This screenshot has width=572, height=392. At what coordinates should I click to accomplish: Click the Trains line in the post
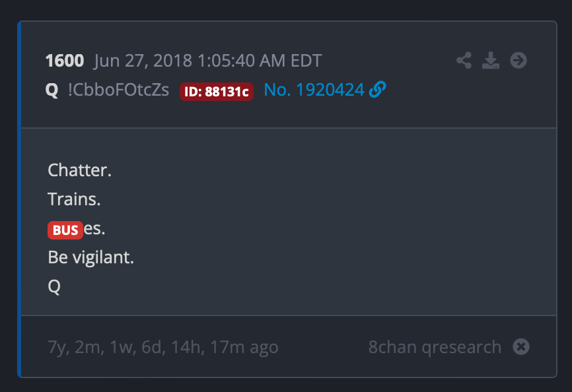(x=74, y=199)
